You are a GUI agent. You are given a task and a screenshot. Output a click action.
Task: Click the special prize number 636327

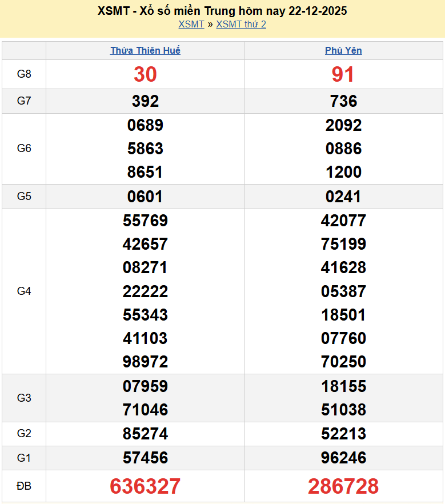click(x=145, y=486)
